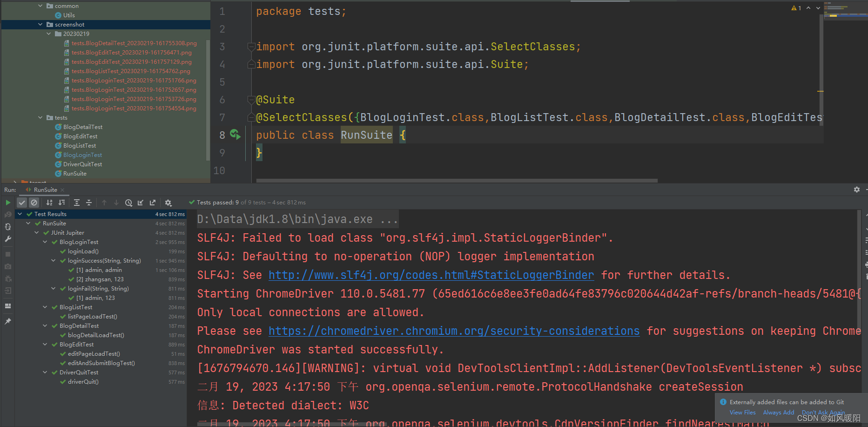The image size is (868, 427).
Task: Select editAndSubmitBlogTest() test result
Action: coord(101,363)
